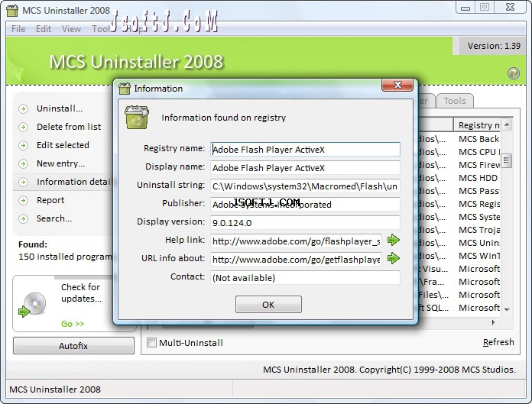This screenshot has height=404, width=532.
Task: Click the Display name input field
Action: pyautogui.click(x=305, y=168)
